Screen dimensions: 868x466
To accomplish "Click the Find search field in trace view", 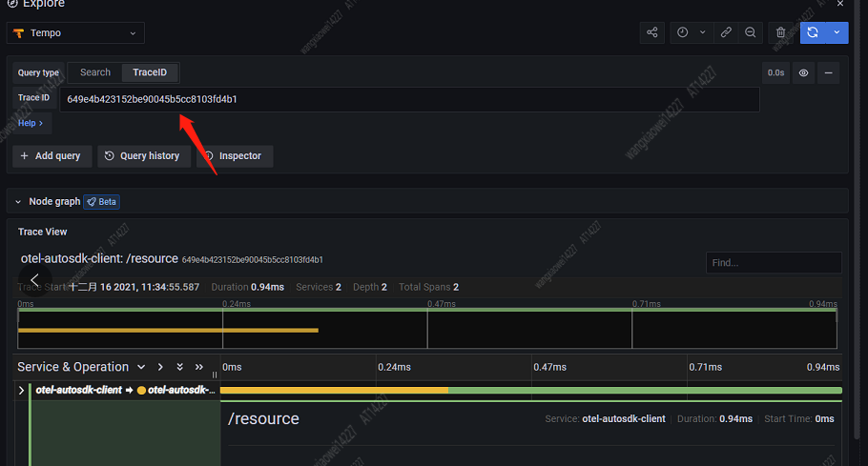I will (774, 263).
